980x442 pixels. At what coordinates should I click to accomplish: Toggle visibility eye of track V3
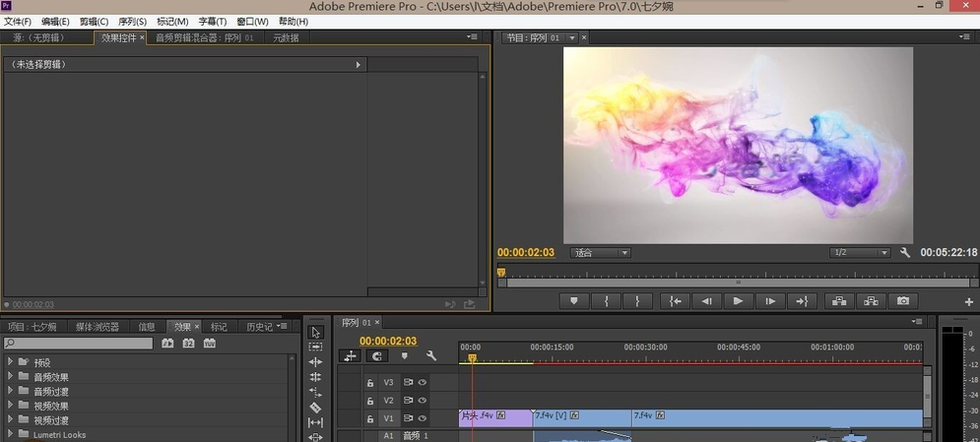(x=422, y=382)
